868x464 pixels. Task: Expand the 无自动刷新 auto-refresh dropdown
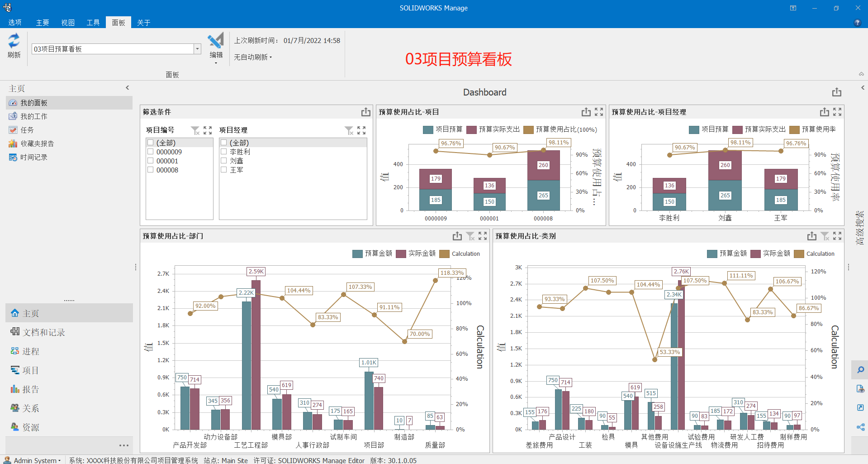point(253,57)
